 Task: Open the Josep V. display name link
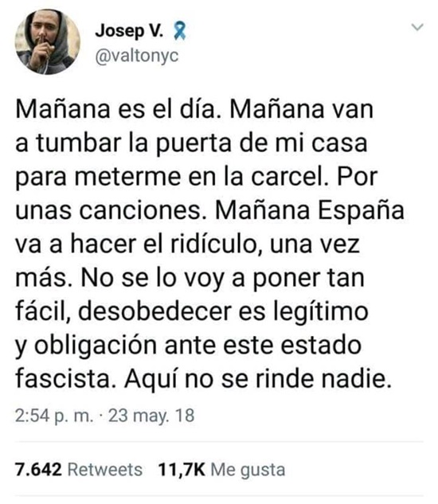[x=129, y=31]
